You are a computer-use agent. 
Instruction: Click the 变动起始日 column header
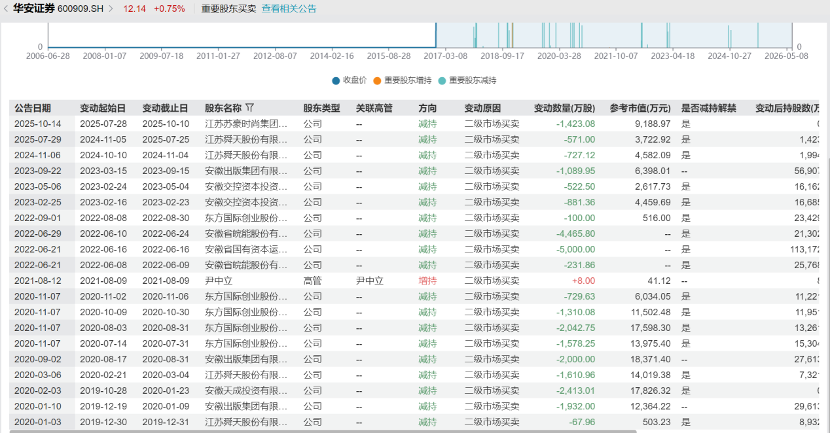point(103,108)
